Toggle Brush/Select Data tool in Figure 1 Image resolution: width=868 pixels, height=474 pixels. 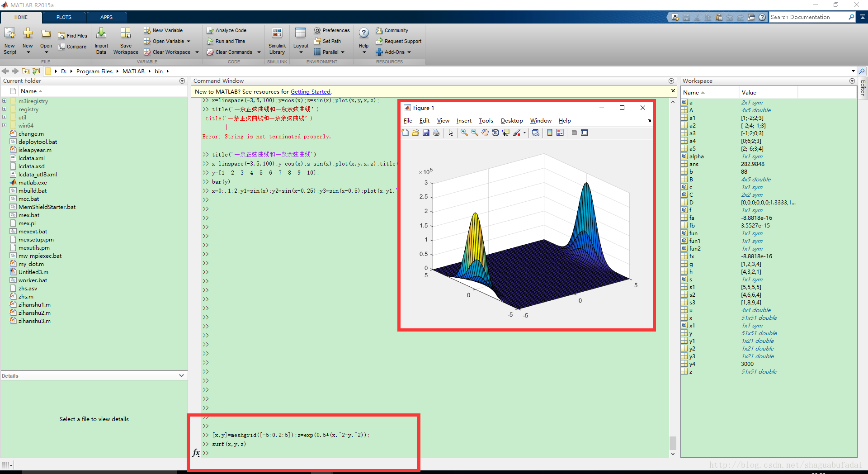tap(517, 133)
